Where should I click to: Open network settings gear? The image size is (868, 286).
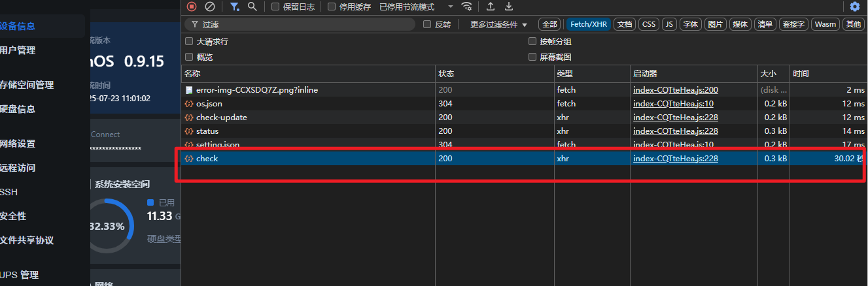855,7
